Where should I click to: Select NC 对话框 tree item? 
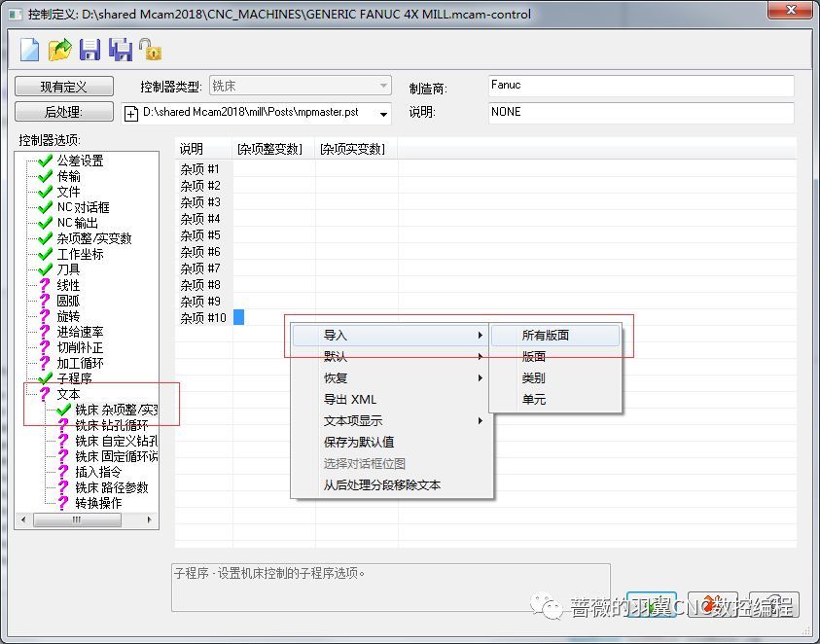click(83, 207)
